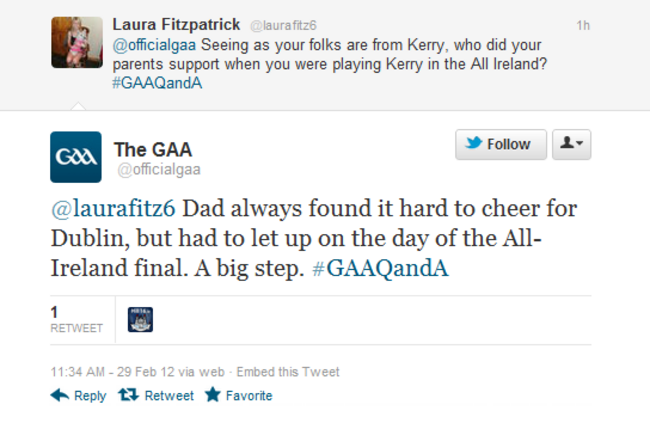Click the 1h timestamp on Laura's tweet
The image size is (650, 423).
coord(583,24)
